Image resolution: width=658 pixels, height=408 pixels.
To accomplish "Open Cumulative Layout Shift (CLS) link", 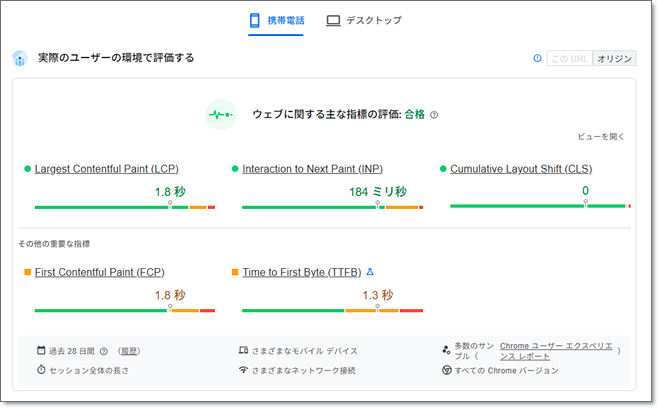I will tap(521, 169).
